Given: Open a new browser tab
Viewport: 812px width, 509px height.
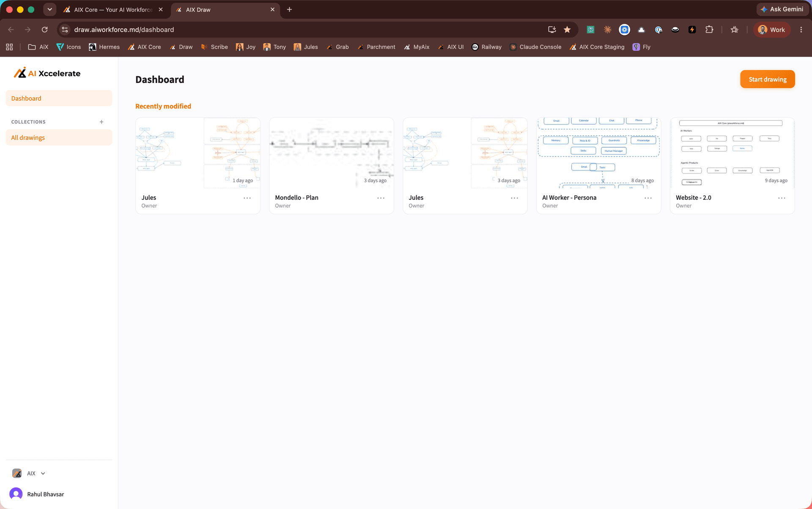Looking at the screenshot, I should tap(289, 9).
